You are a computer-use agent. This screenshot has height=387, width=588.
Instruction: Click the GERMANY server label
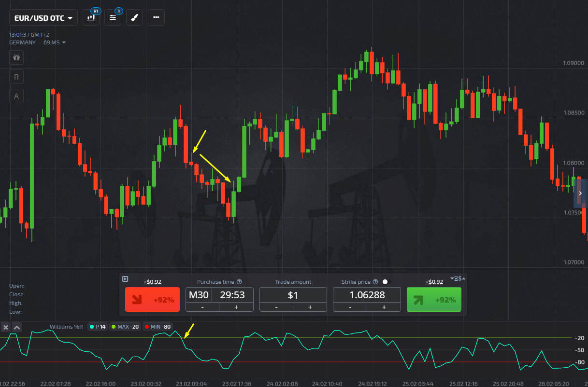pyautogui.click(x=22, y=42)
